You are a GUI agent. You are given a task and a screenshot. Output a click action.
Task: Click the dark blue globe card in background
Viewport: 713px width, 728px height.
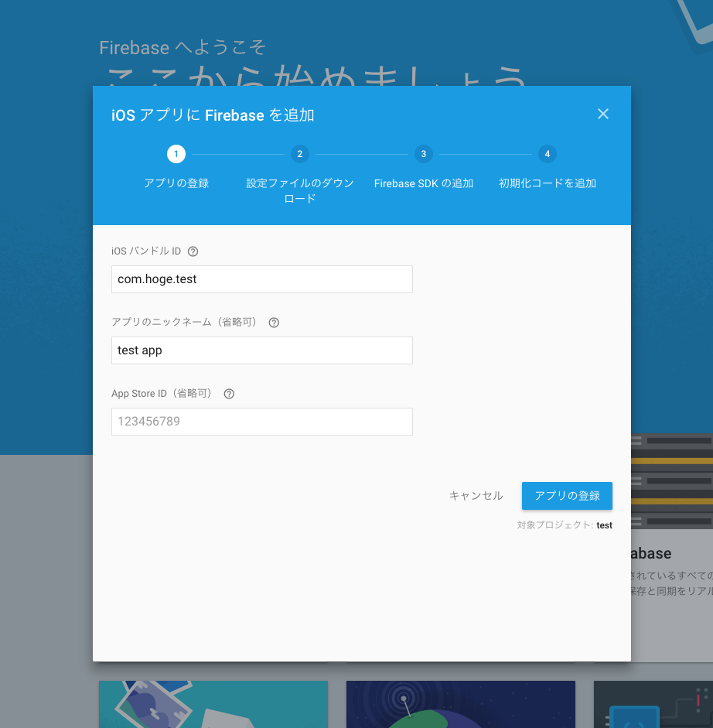point(460,704)
